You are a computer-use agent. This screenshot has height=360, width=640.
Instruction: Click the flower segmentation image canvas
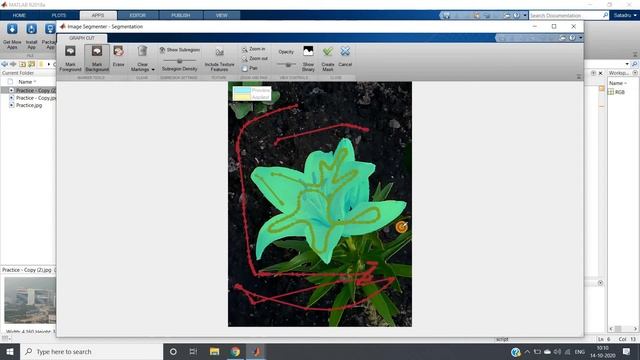click(320, 204)
